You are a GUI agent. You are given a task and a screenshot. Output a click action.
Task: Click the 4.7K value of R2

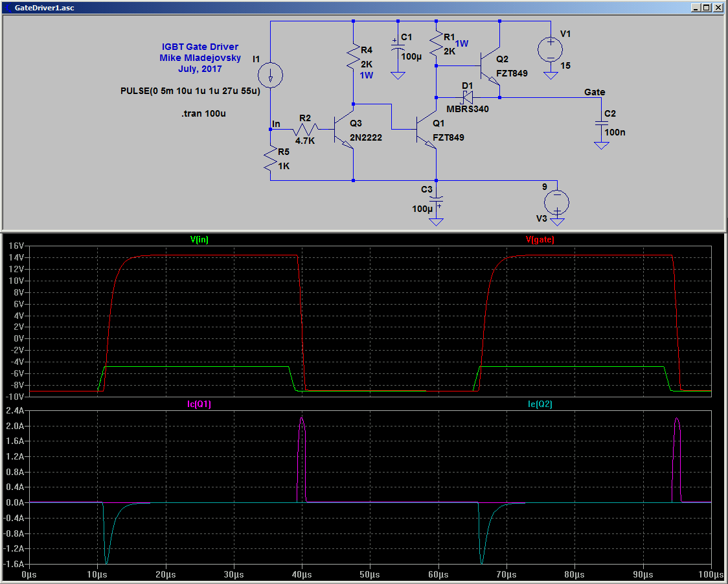305,141
